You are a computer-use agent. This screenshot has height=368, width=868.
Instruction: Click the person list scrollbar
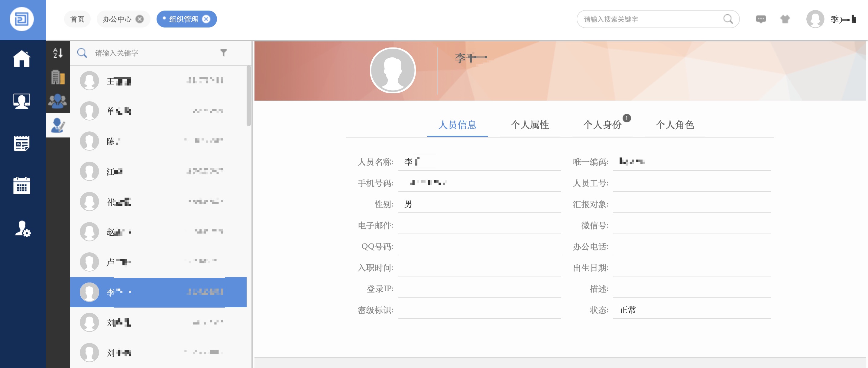tap(249, 96)
